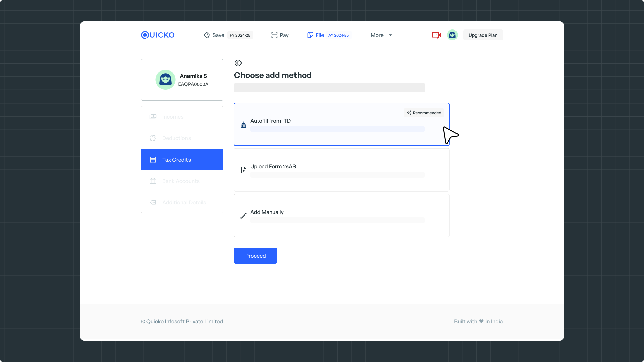This screenshot has width=644, height=362.
Task: Expand the More dropdown arrow
Action: (390, 35)
